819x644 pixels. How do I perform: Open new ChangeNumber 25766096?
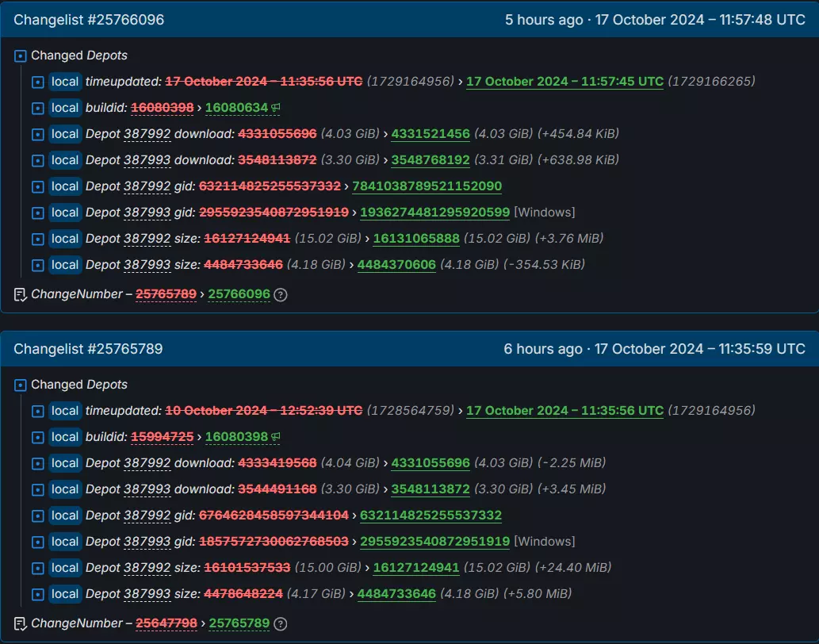239,294
